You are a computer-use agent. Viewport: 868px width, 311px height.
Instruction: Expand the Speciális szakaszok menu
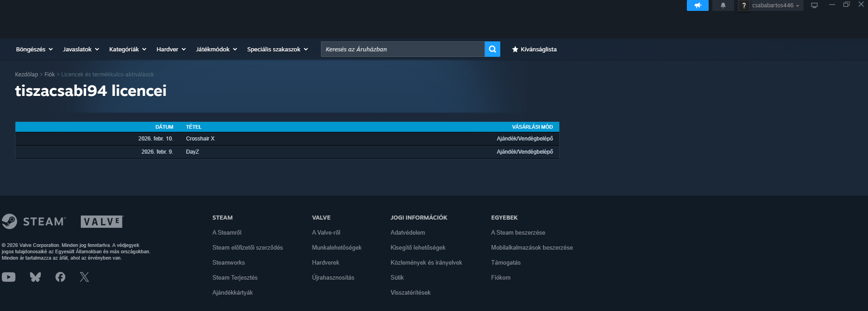click(277, 49)
